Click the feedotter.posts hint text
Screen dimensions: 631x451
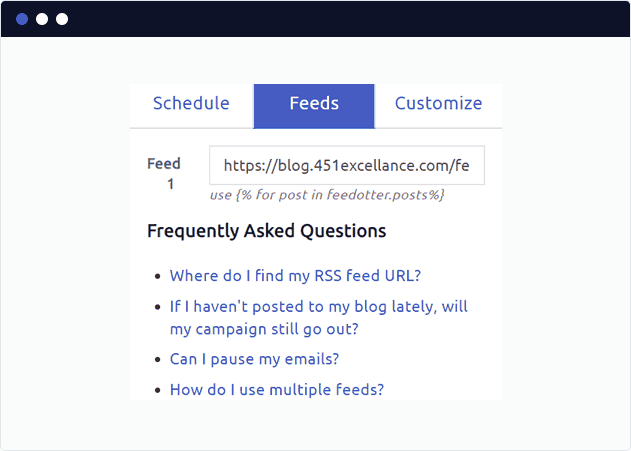[x=327, y=195]
